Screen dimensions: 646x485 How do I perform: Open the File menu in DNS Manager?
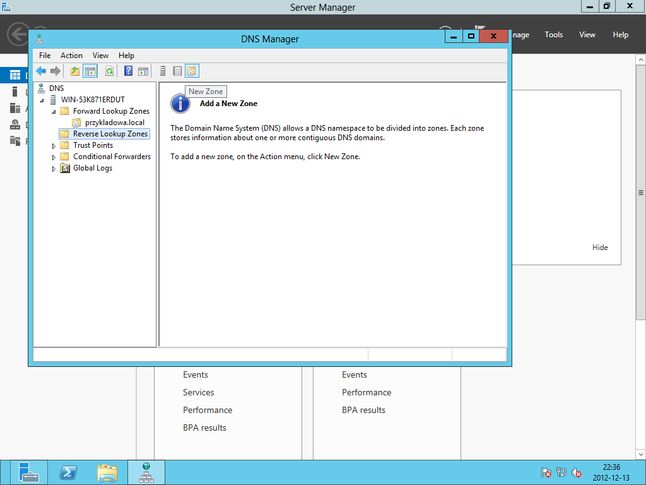44,55
